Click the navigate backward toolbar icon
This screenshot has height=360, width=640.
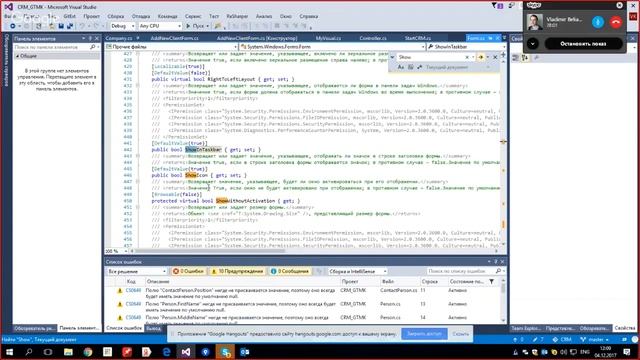pos(13,26)
